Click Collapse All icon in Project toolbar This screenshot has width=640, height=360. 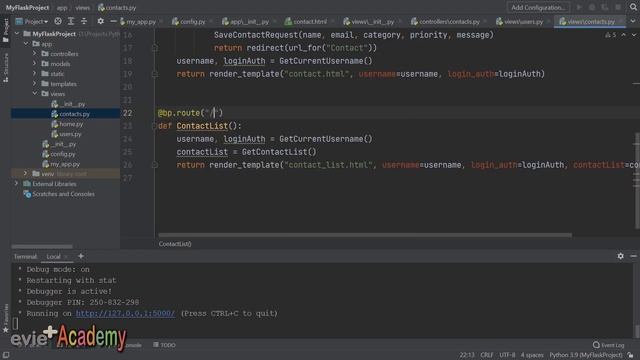[84, 21]
